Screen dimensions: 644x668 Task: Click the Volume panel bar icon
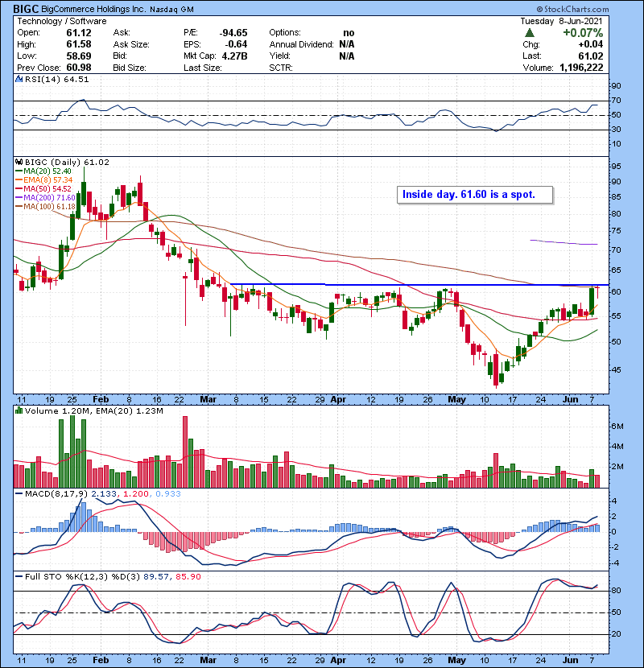(19, 410)
